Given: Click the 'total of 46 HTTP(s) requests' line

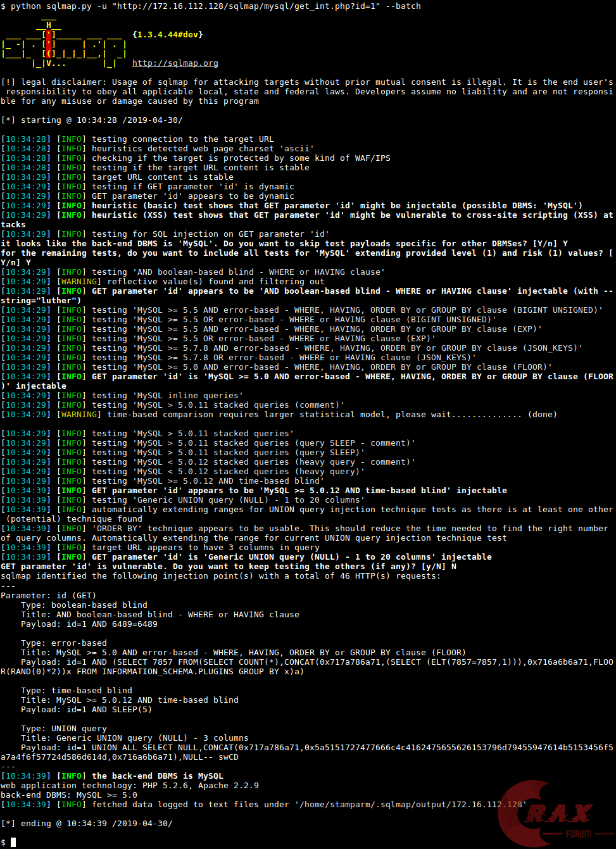Looking at the screenshot, I should (x=221, y=576).
